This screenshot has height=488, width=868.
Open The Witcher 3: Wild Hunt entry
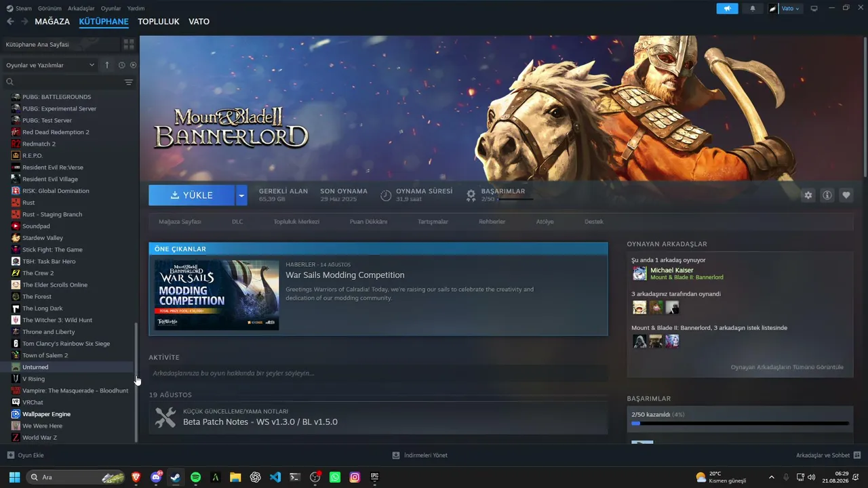[68, 320]
